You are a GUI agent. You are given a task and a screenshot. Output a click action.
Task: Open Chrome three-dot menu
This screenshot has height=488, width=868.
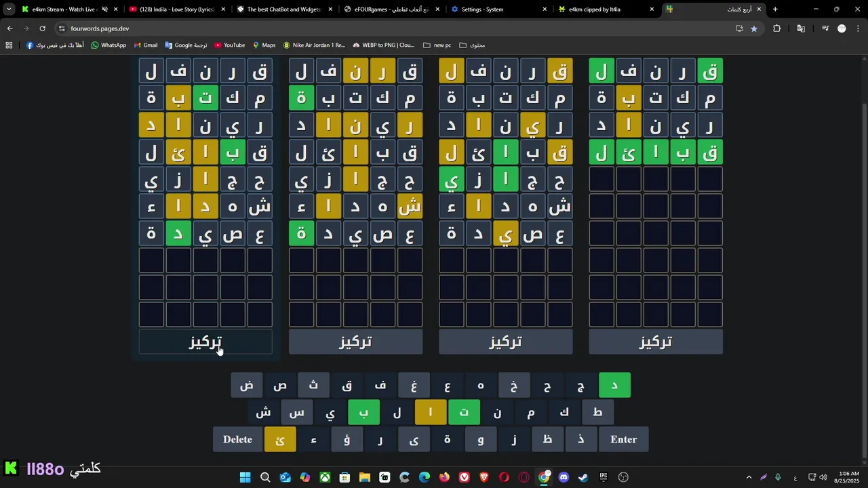click(858, 28)
